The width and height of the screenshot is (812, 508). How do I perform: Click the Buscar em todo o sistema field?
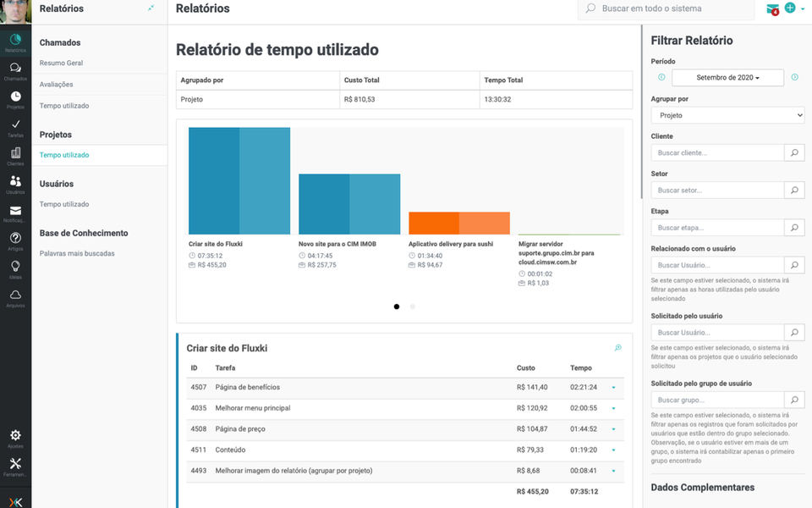(x=666, y=8)
